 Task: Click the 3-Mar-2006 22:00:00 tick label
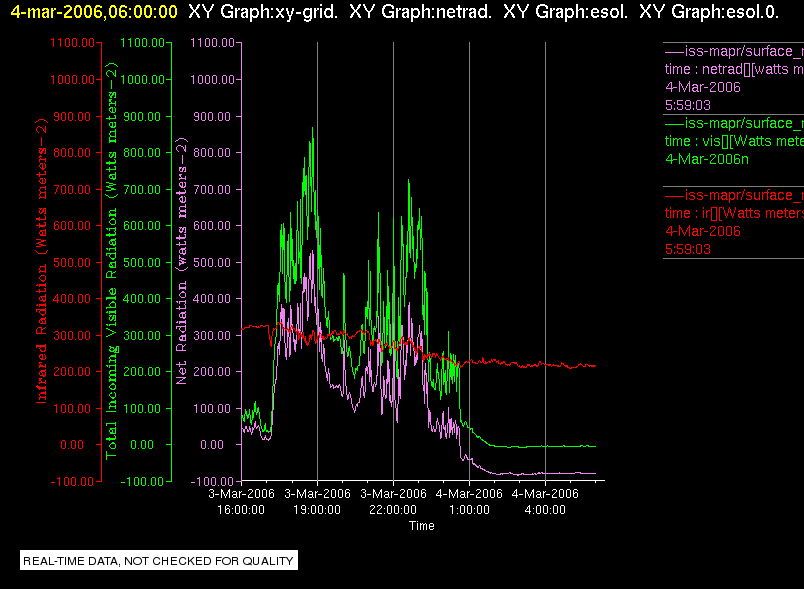click(x=393, y=501)
